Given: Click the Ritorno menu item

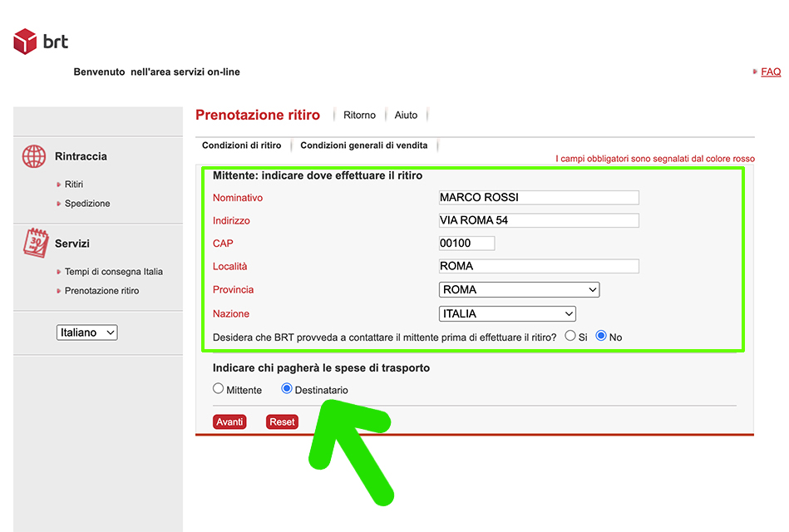Looking at the screenshot, I should [359, 116].
